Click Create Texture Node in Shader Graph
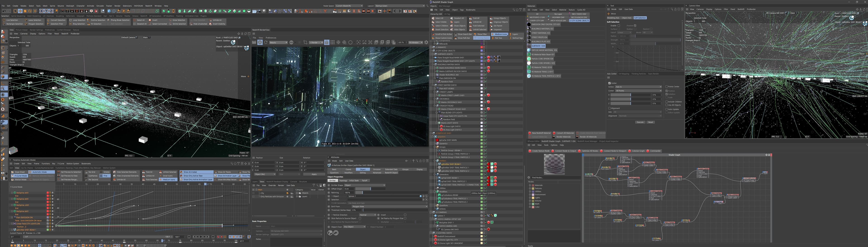Screen dimensions: 868x247 (x=539, y=151)
